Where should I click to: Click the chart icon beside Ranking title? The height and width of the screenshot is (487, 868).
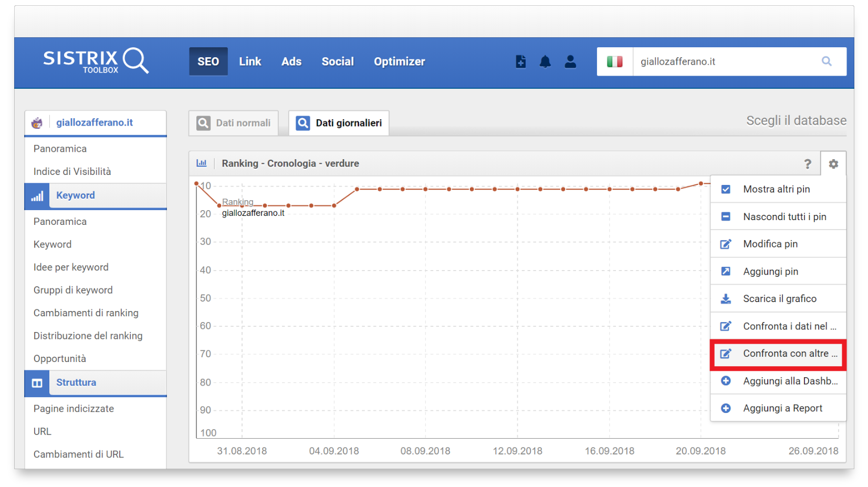point(202,163)
